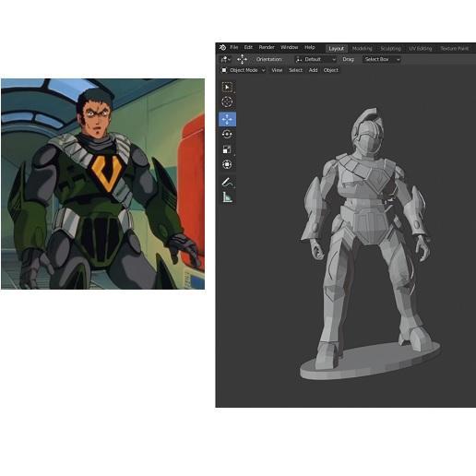Click the Blender logo icon
The height and width of the screenshot is (476, 476).
pyautogui.click(x=222, y=47)
